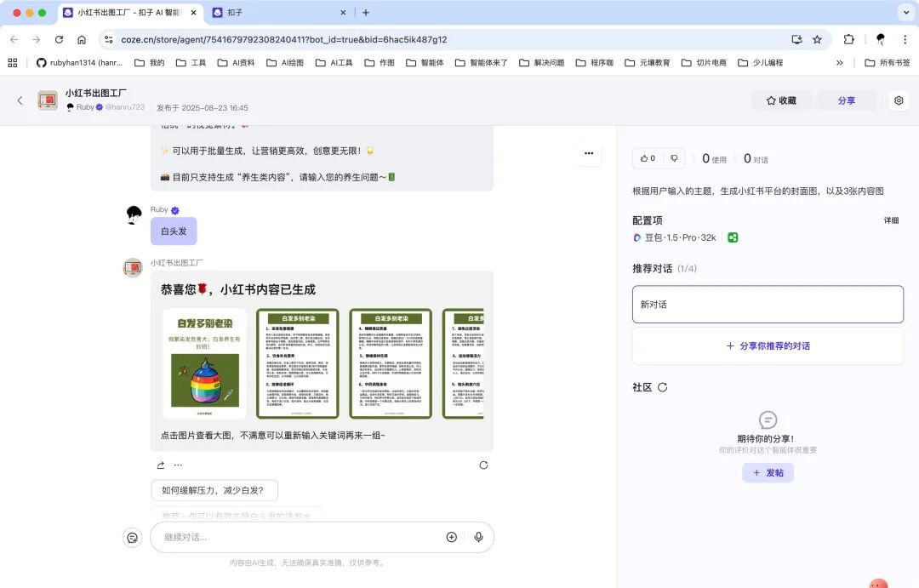The width and height of the screenshot is (919, 588).
Task: Give the agent a thumbs down
Action: coord(675,158)
